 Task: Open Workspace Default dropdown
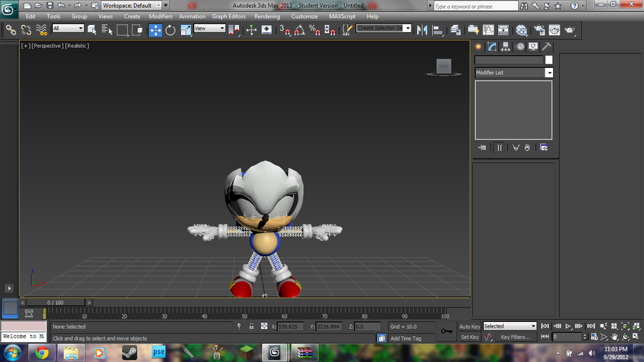132,5
